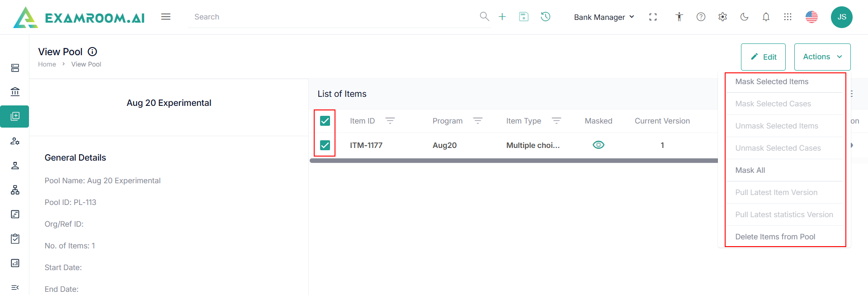Collapse the Actions dropdown
This screenshot has height=295, width=868.
point(822,57)
